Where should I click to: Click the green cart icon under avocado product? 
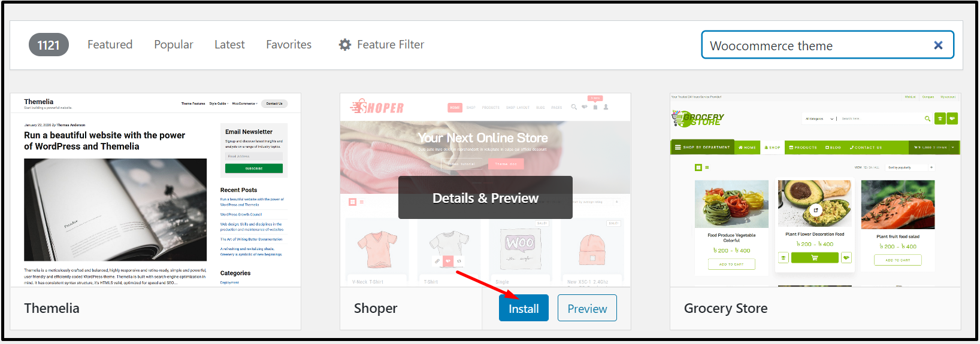click(x=815, y=258)
